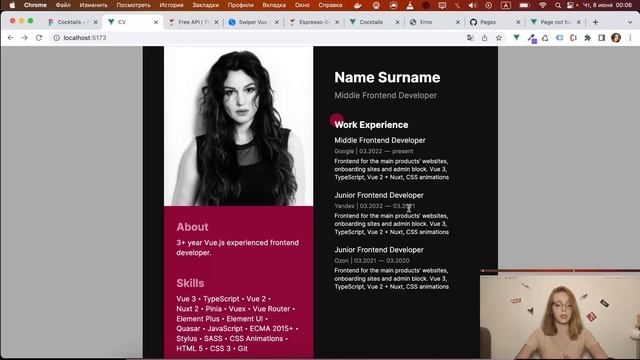The width and height of the screenshot is (640, 360).
Task: Click the volume icon in menu bar
Action: [472, 5]
